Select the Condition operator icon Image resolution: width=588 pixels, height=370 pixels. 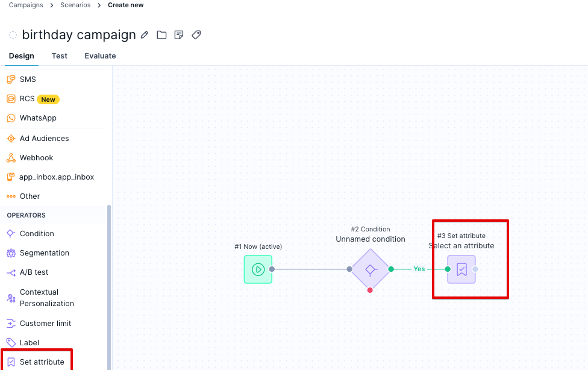click(x=11, y=233)
